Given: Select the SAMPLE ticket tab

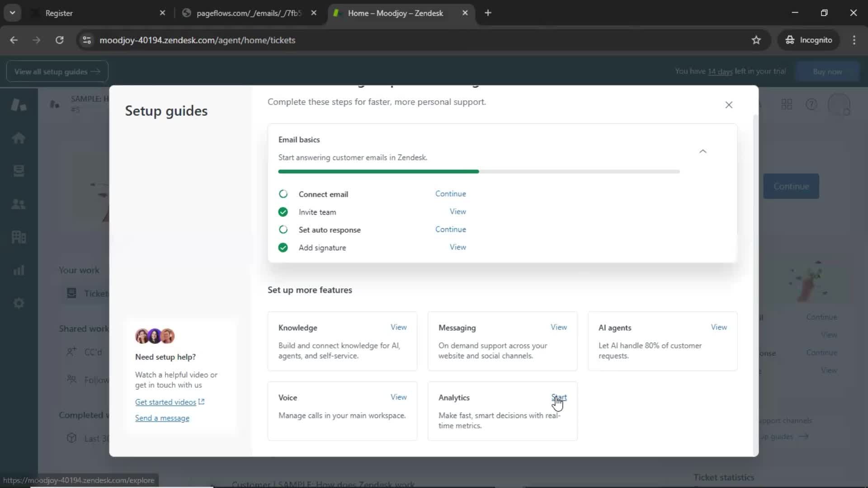Looking at the screenshot, I should (79, 104).
